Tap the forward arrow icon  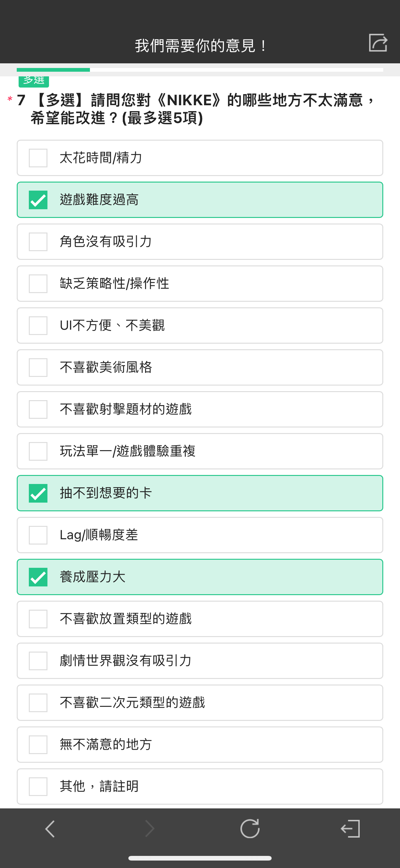149,829
